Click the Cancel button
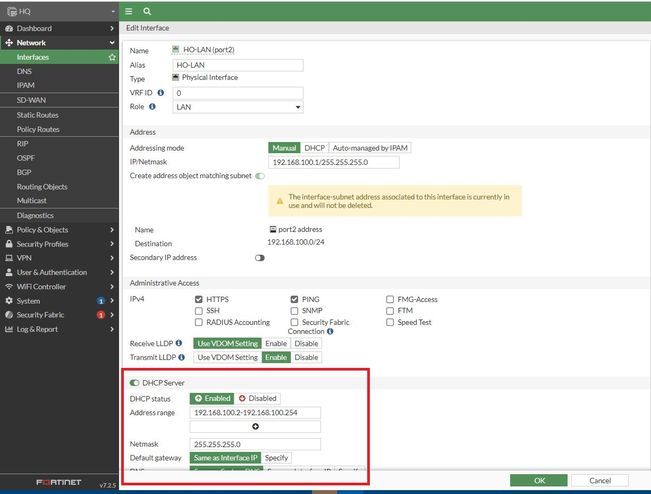The width and height of the screenshot is (651, 494). (x=600, y=480)
